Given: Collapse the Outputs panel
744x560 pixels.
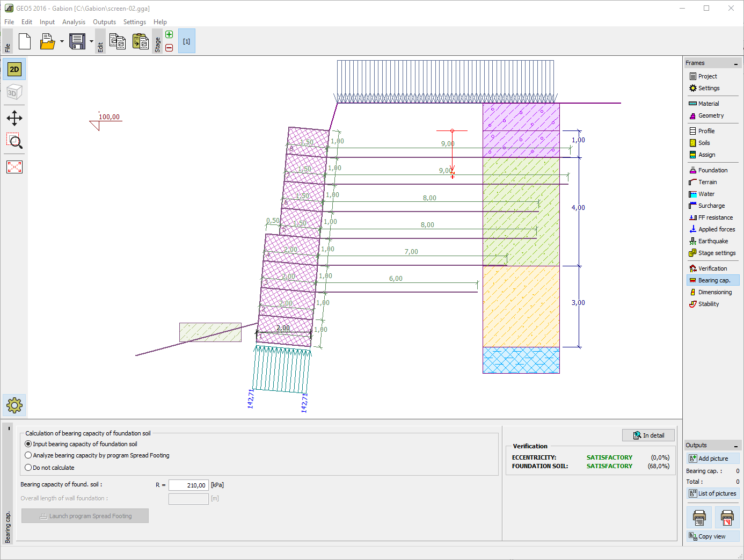Looking at the screenshot, I should pyautogui.click(x=735, y=446).
